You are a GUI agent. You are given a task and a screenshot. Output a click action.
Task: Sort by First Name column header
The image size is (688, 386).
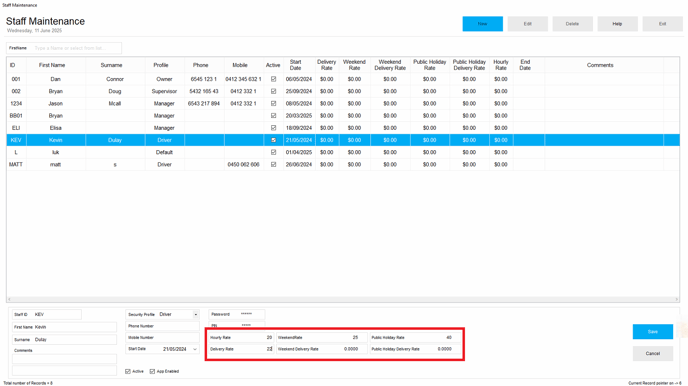pyautogui.click(x=56, y=65)
